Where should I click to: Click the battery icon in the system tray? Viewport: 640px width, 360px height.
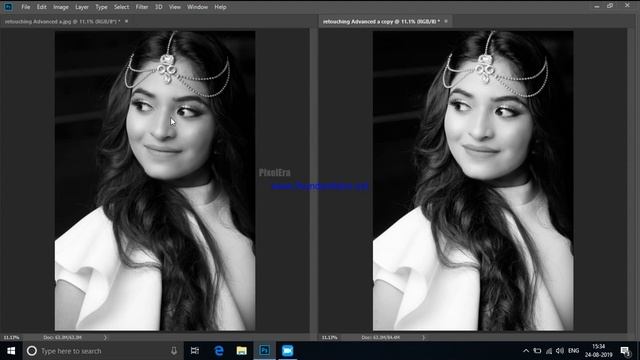click(538, 351)
